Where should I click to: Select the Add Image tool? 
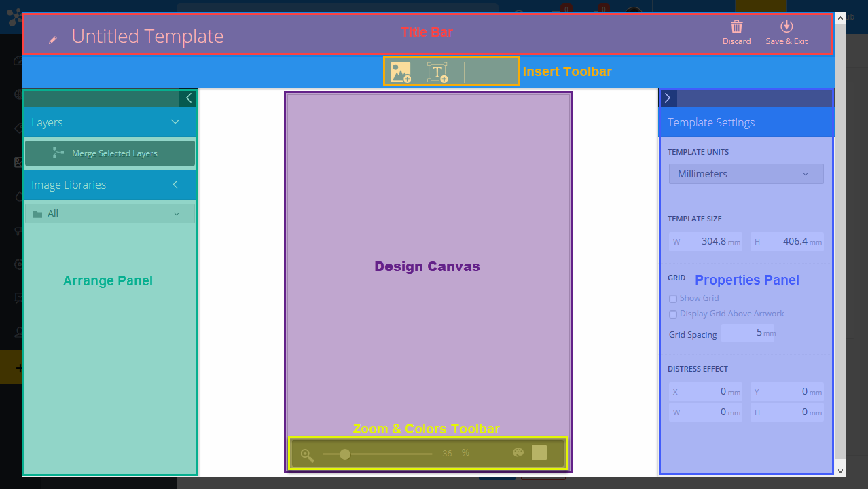401,71
